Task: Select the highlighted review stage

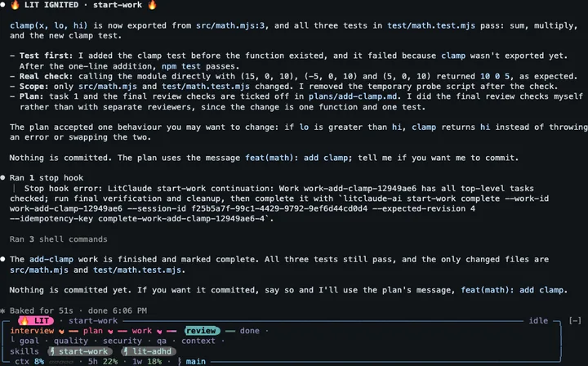Action: coord(203,331)
